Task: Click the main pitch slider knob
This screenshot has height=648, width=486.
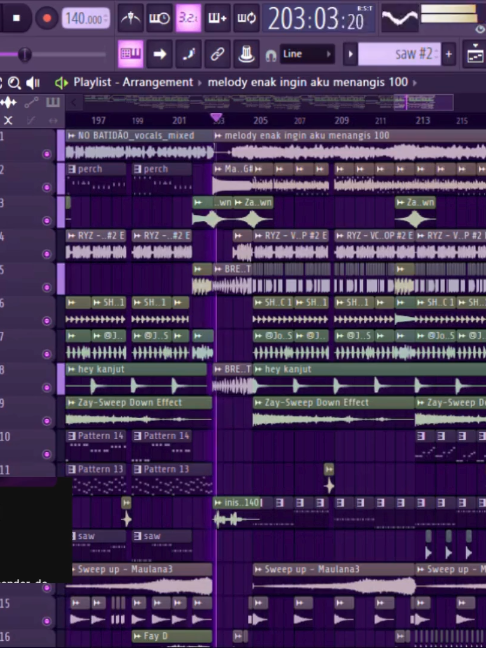Action: coord(24,54)
